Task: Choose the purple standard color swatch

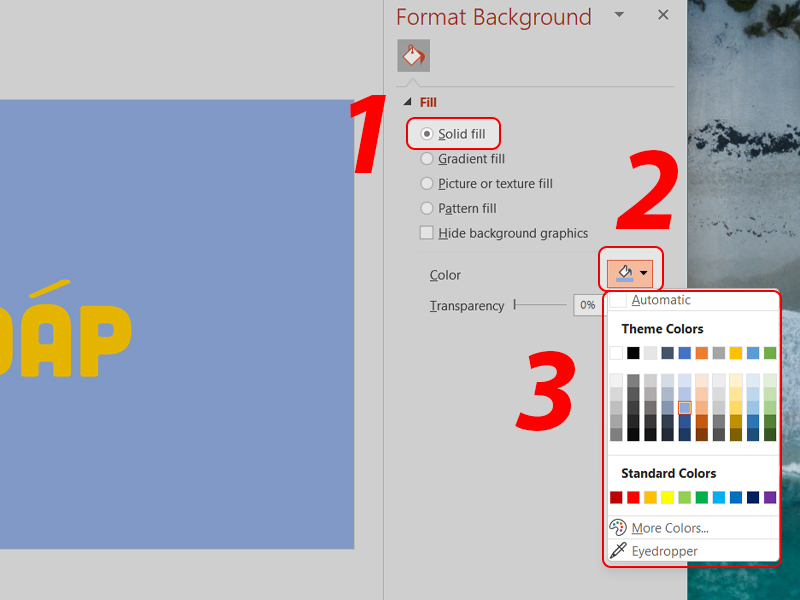Action: pos(769,497)
